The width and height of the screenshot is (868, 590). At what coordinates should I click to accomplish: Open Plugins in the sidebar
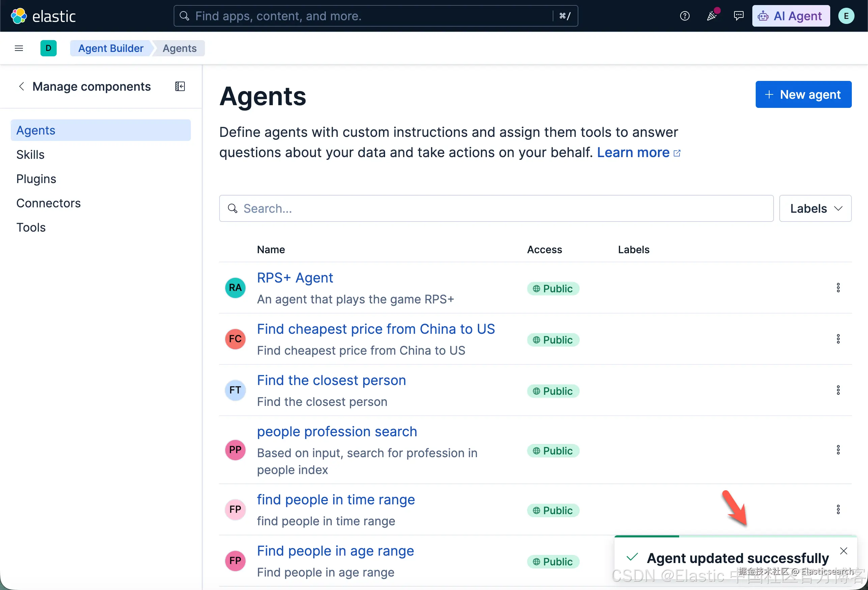click(36, 179)
